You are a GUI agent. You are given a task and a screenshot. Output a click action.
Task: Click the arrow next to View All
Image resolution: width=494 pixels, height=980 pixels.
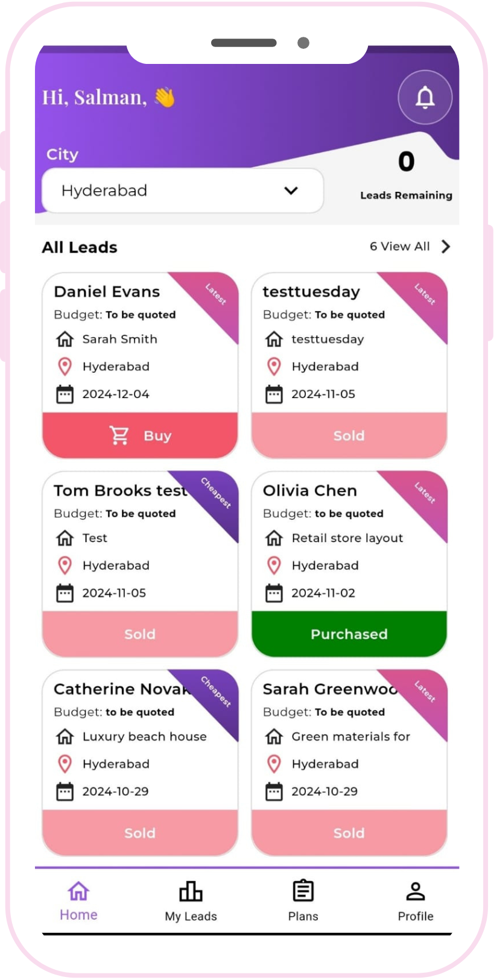446,246
